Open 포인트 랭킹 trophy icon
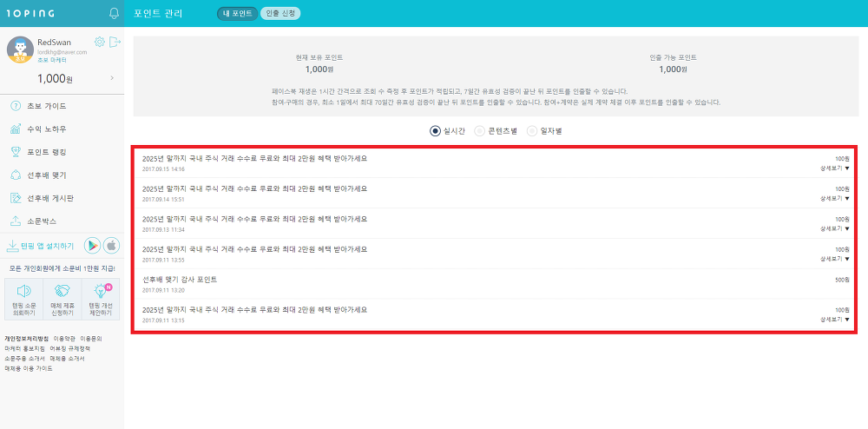The width and height of the screenshot is (868, 429). click(16, 152)
